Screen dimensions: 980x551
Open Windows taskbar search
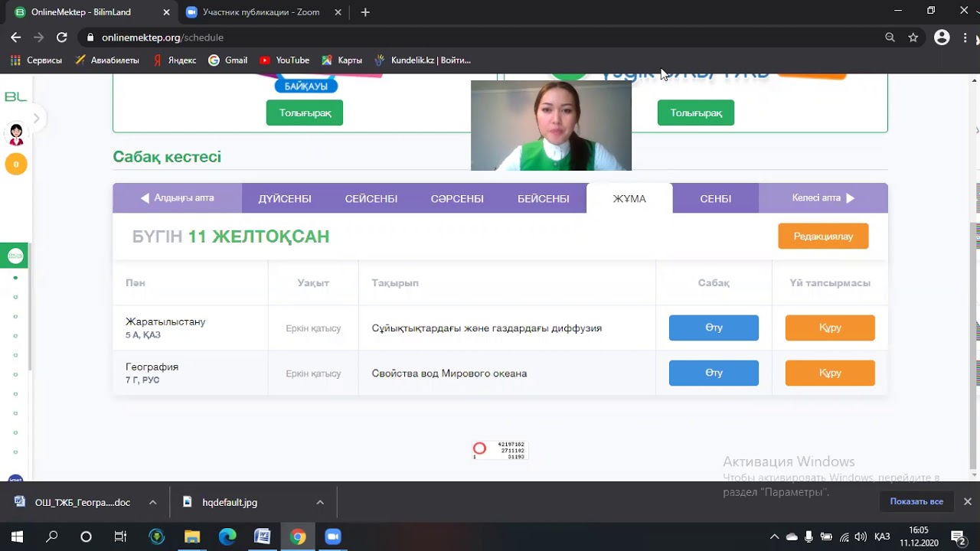click(52, 536)
